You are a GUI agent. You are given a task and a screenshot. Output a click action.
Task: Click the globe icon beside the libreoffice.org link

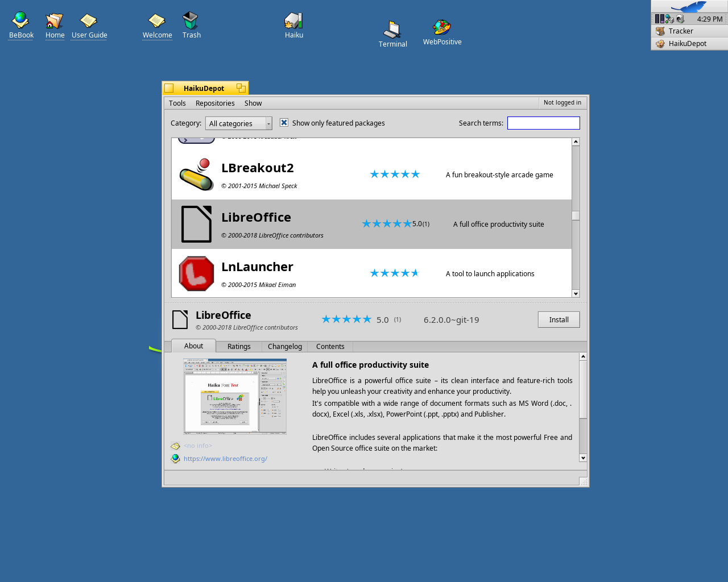pos(175,459)
